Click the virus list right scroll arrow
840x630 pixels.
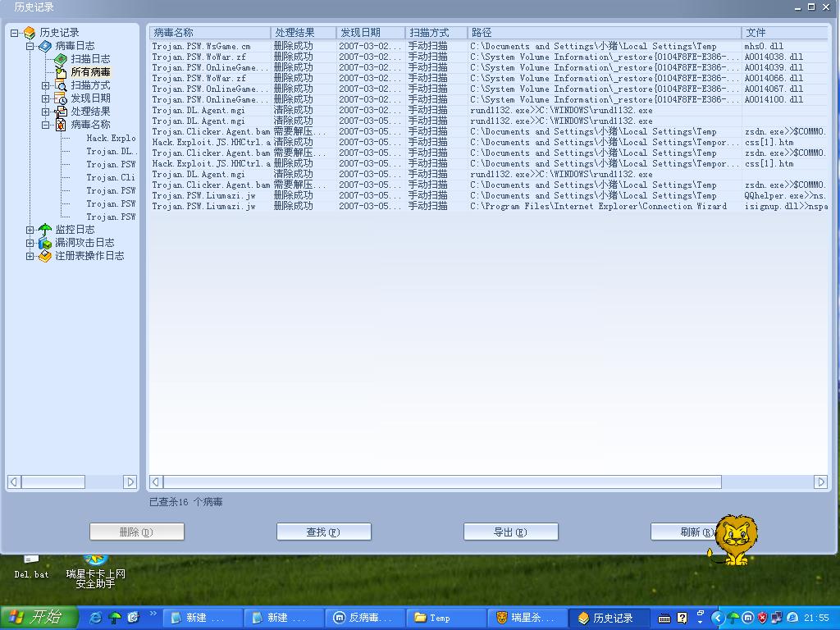point(820,482)
